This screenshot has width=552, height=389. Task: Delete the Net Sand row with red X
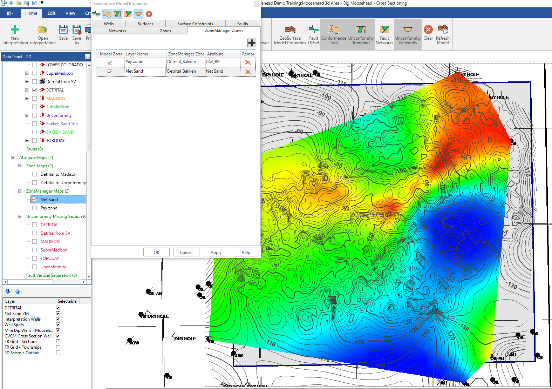(x=248, y=71)
